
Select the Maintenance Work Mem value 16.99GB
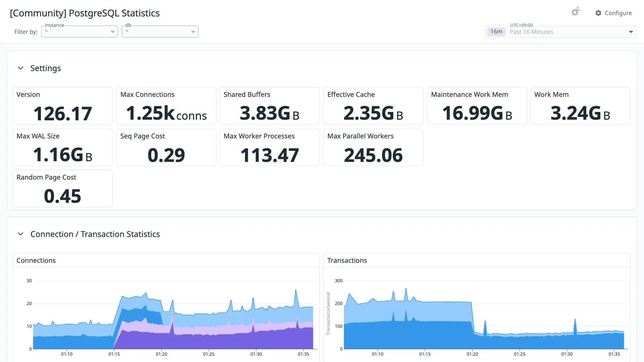[477, 113]
